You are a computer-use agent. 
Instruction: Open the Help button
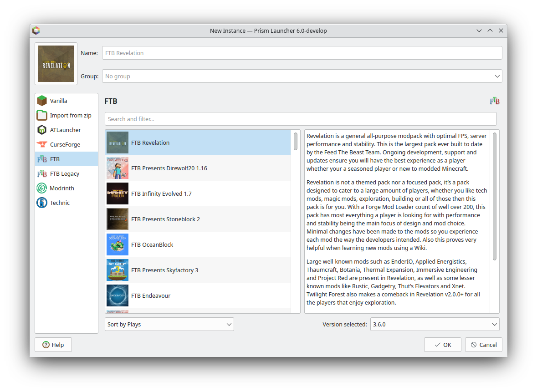53,345
